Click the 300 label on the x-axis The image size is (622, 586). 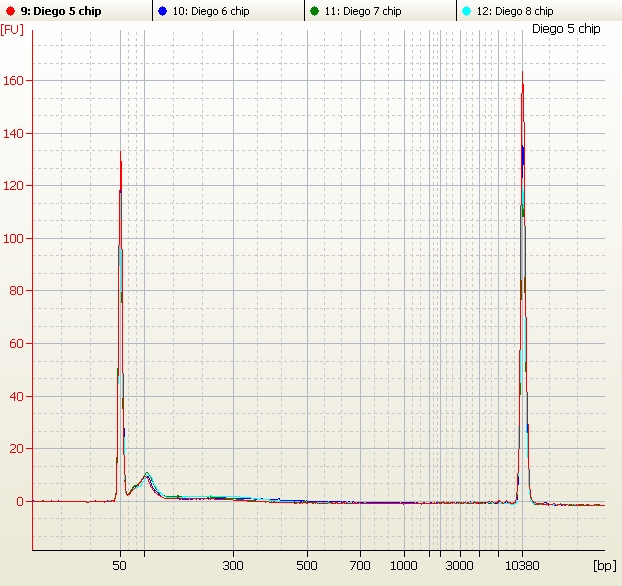pos(233,565)
